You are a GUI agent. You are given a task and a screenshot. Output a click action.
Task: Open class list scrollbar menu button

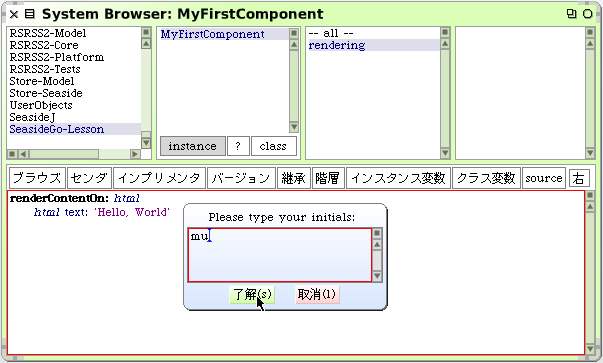[x=294, y=33]
